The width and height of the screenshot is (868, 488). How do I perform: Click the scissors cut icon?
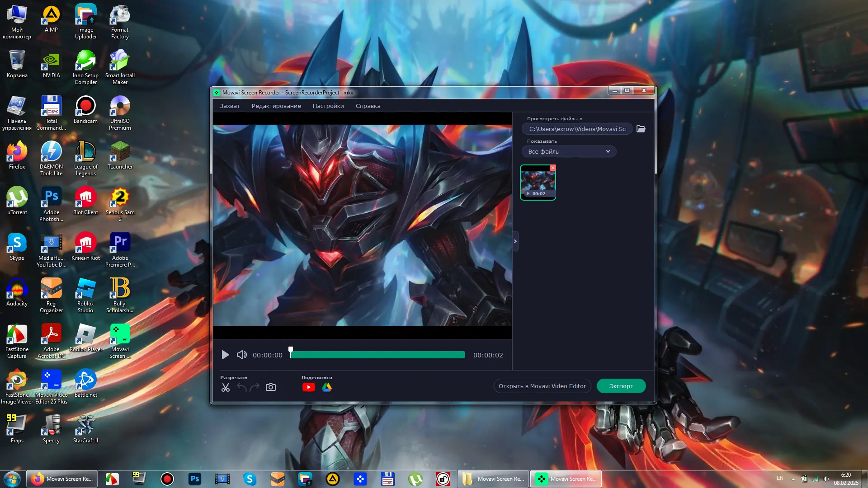coord(226,387)
